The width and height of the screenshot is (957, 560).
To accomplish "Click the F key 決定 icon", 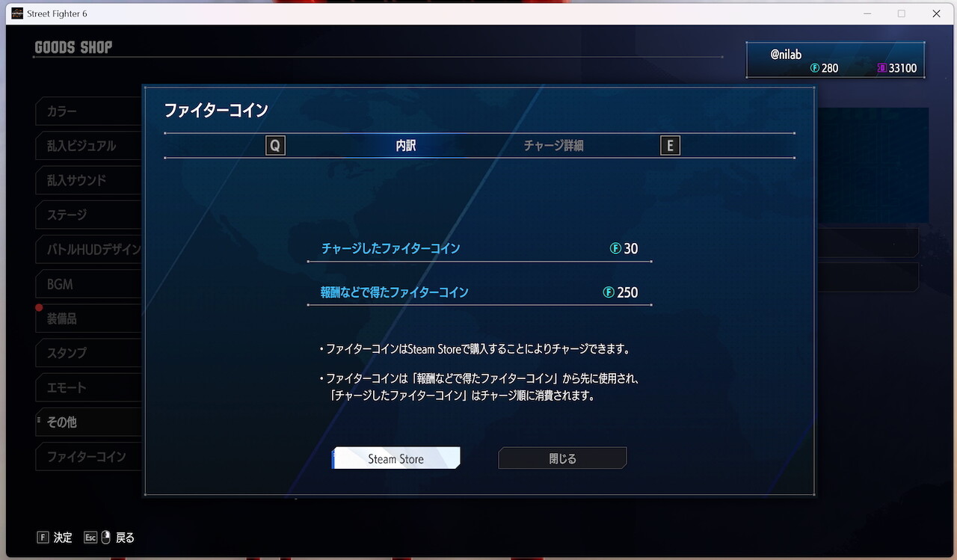I will (43, 537).
